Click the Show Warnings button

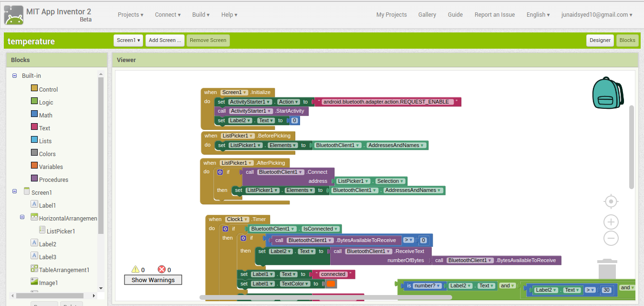(153, 280)
